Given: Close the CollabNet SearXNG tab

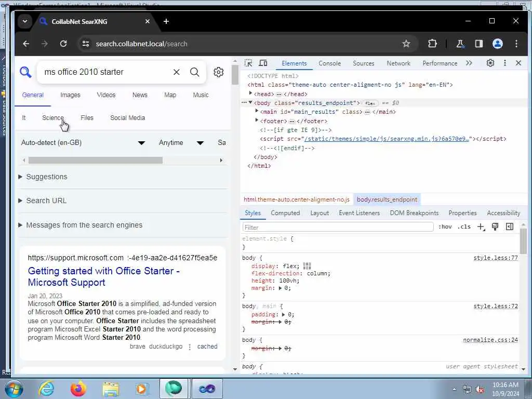Looking at the screenshot, I should coord(147,21).
